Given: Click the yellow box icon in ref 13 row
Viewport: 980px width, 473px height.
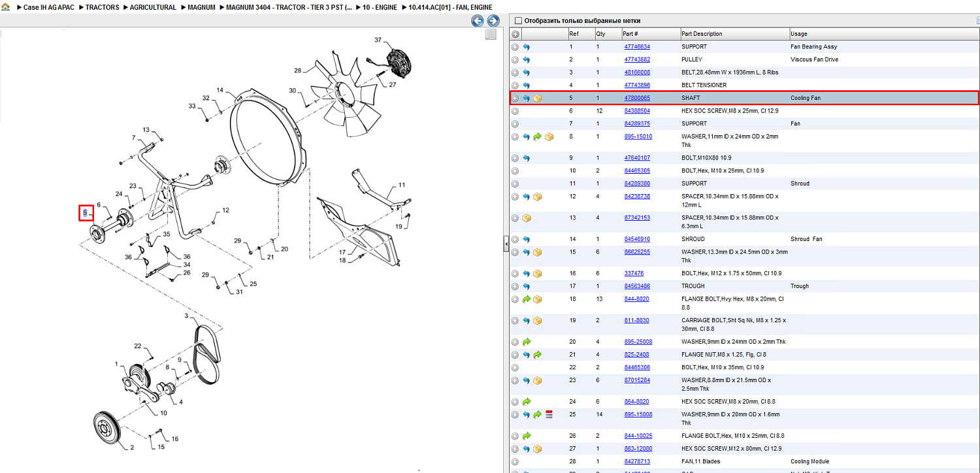Looking at the screenshot, I should [x=527, y=218].
